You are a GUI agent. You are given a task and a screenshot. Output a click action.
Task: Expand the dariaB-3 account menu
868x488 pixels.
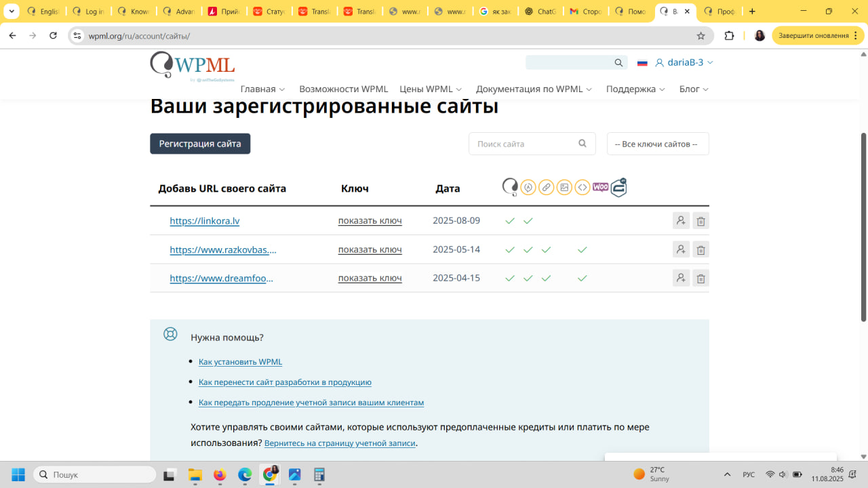[684, 62]
